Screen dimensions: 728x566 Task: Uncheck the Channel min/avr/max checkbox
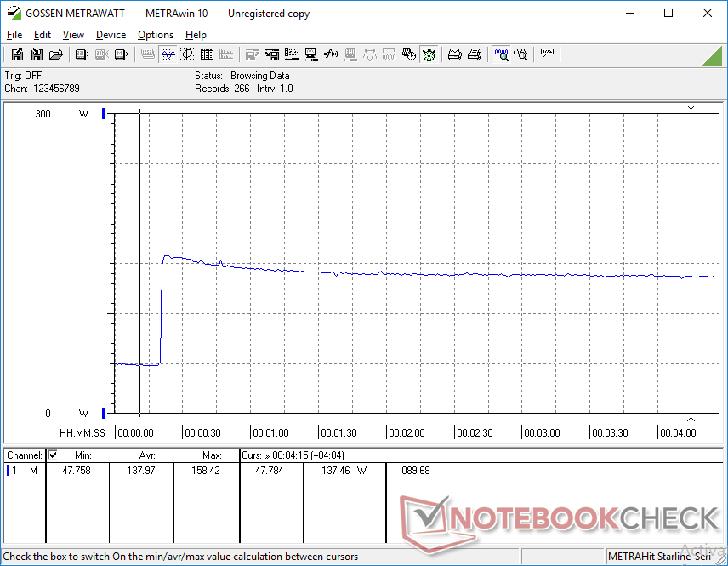53,455
